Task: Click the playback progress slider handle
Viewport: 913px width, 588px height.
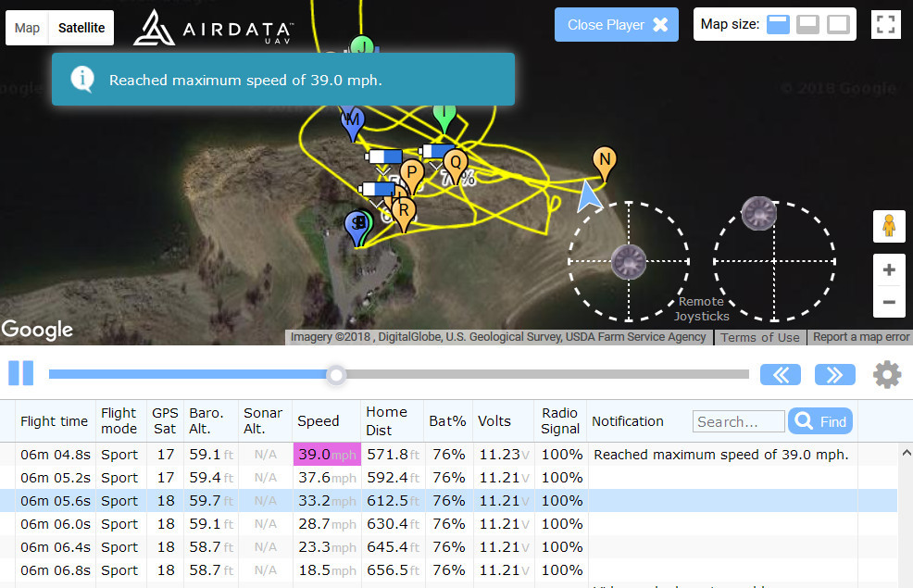Action: [336, 375]
